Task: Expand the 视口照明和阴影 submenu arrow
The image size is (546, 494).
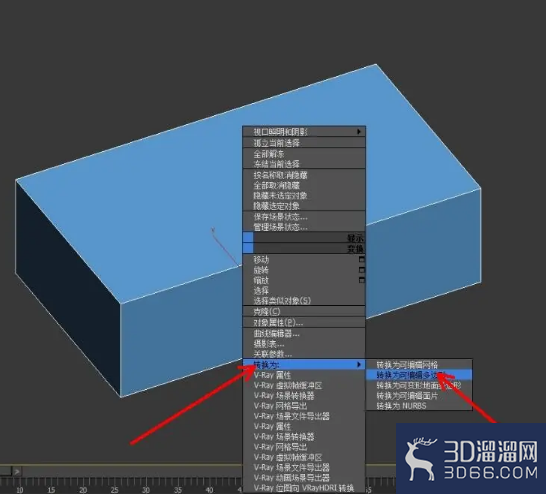Action: (359, 132)
